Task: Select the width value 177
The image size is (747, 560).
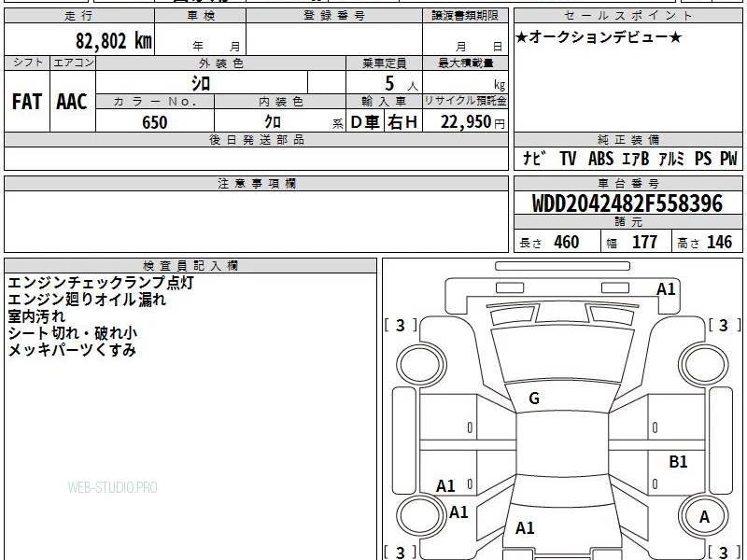Action: click(x=644, y=242)
